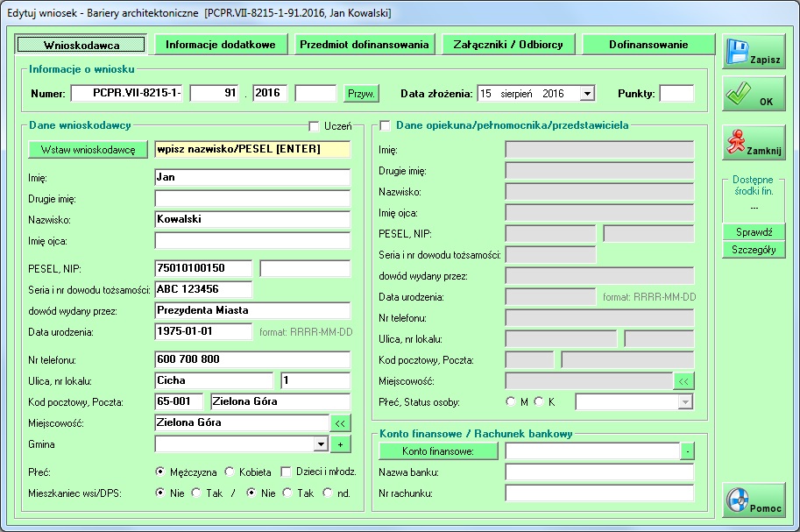
Task: Toggle the Uczeń checkbox
Action: [314, 126]
